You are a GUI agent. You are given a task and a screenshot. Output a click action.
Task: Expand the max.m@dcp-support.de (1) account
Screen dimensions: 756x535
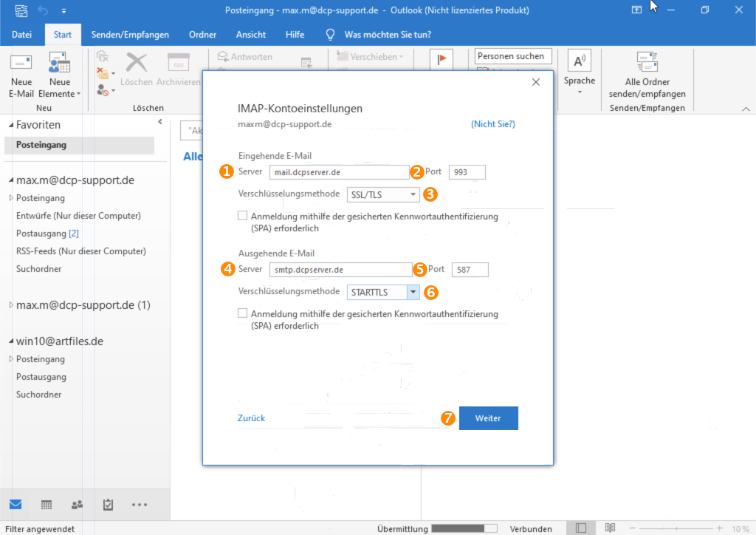point(10,305)
